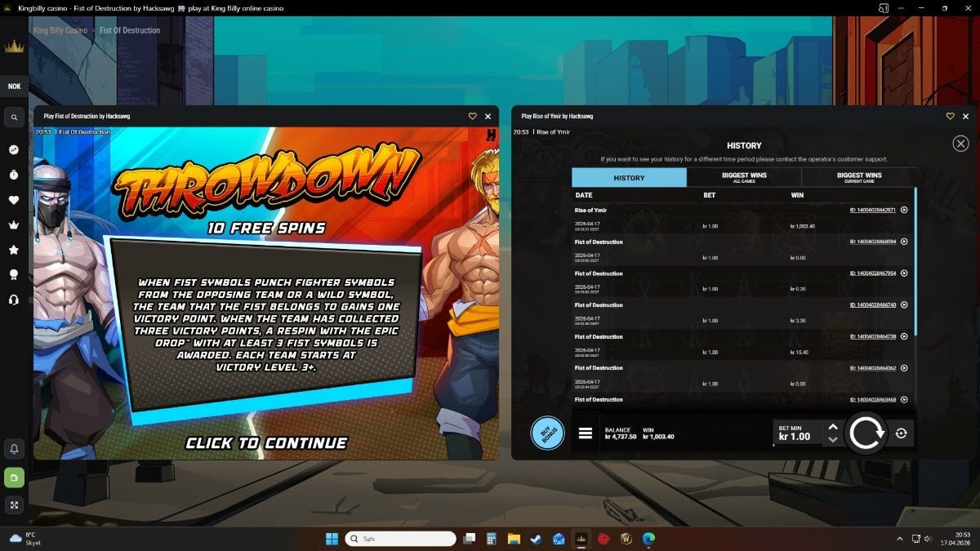The height and width of the screenshot is (551, 980).
Task: Replay the top Rise of Ymir round
Action: click(x=904, y=210)
